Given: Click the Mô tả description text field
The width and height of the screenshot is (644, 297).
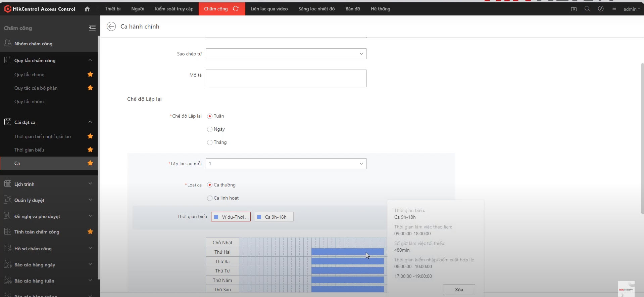Looking at the screenshot, I should [286, 78].
